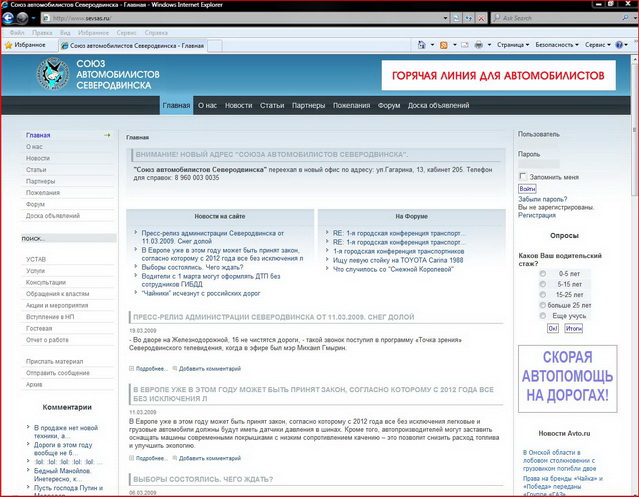Image resolution: width=639 pixels, height=497 pixels.
Task: Print the page with the printer icon
Action: [x=479, y=45]
